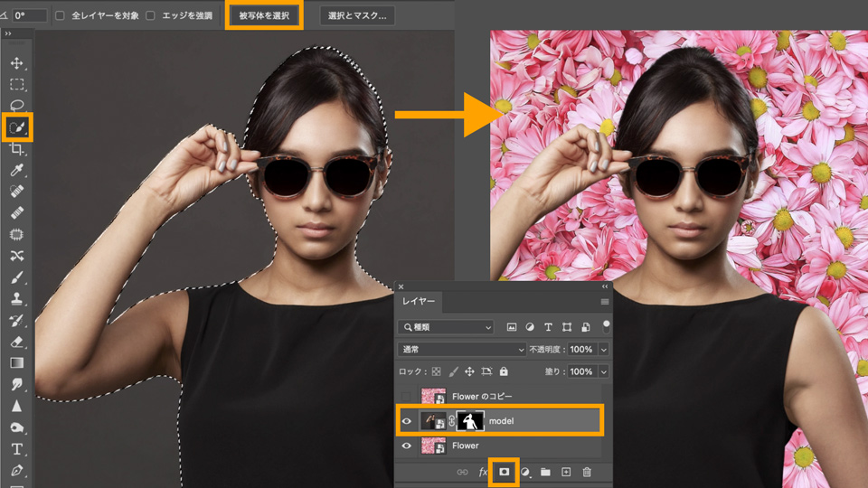This screenshot has height=488, width=868.
Task: Select the History Brush tool
Action: click(x=16, y=320)
